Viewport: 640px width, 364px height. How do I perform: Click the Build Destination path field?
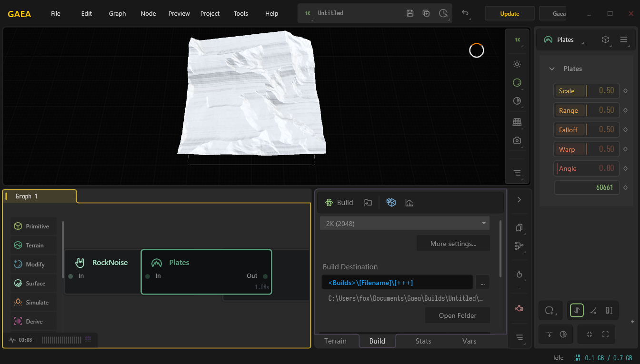point(397,283)
